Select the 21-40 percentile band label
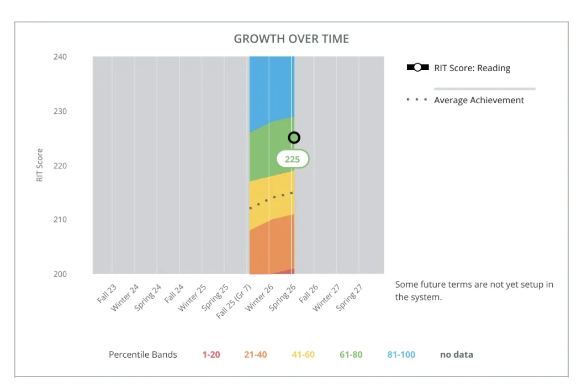Image resolution: width=582 pixels, height=392 pixels. (255, 354)
